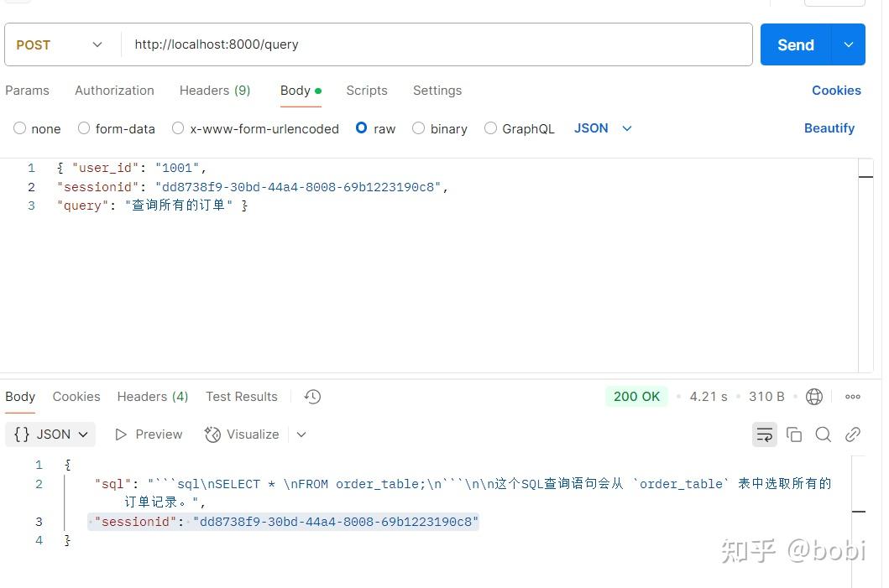Toggle line wrapping in the response viewer

pyautogui.click(x=765, y=434)
